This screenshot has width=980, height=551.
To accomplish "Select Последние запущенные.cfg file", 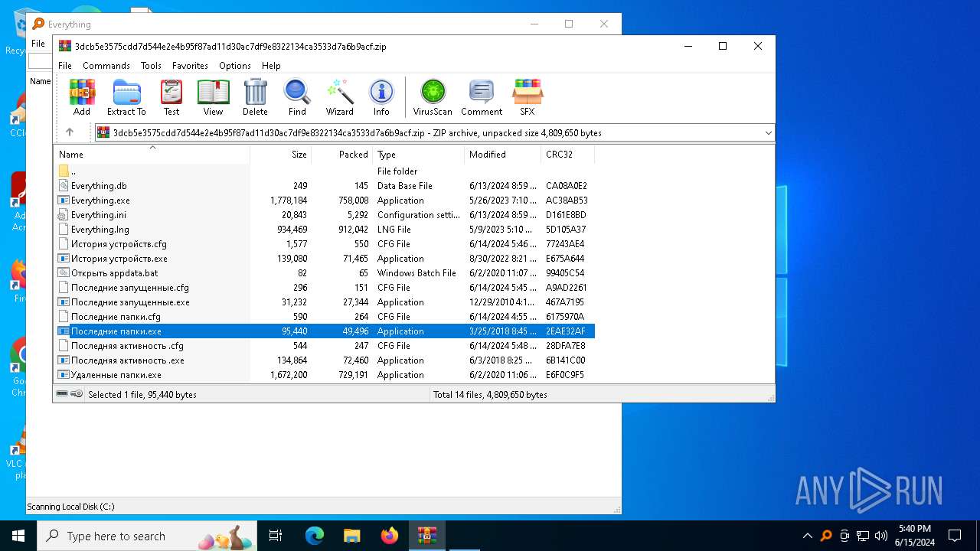I will pyautogui.click(x=325, y=288).
